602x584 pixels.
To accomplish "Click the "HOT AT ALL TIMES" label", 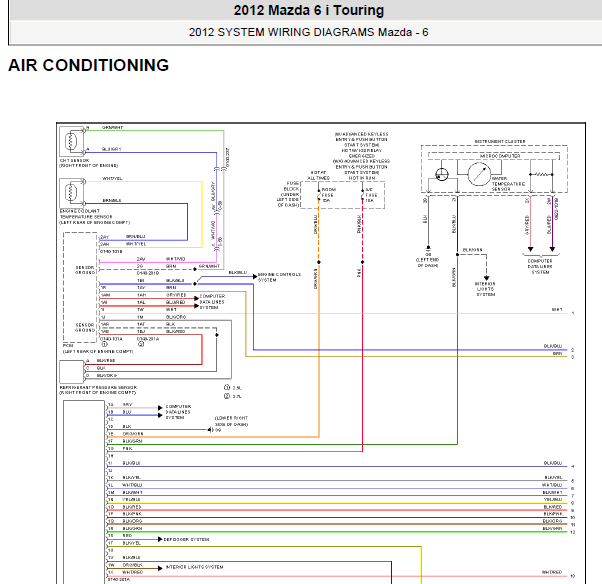I will tap(318, 175).
